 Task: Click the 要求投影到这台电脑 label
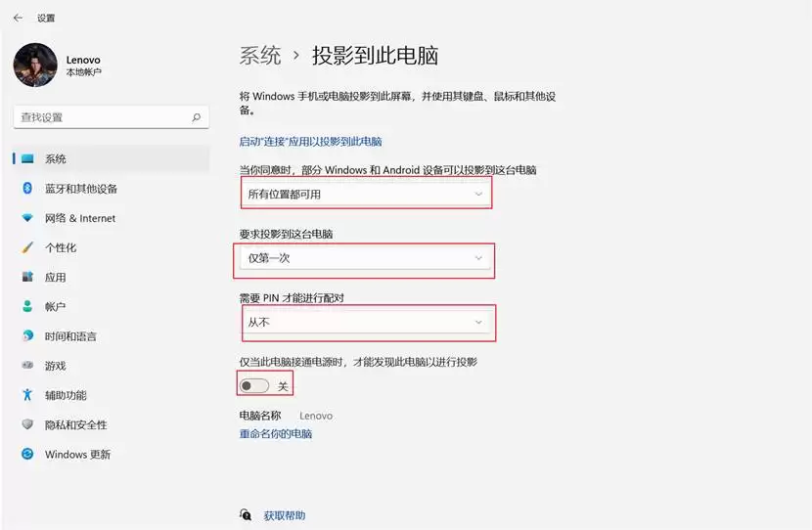pos(286,234)
